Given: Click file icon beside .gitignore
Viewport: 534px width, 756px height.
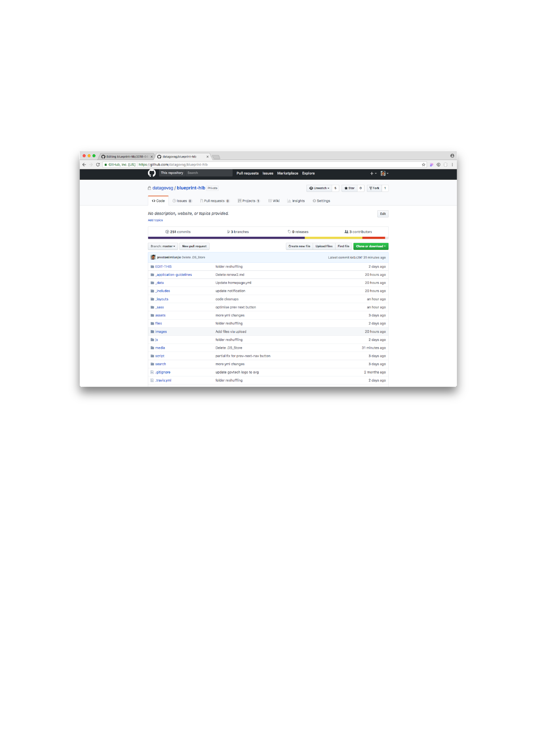Looking at the screenshot, I should [x=152, y=372].
